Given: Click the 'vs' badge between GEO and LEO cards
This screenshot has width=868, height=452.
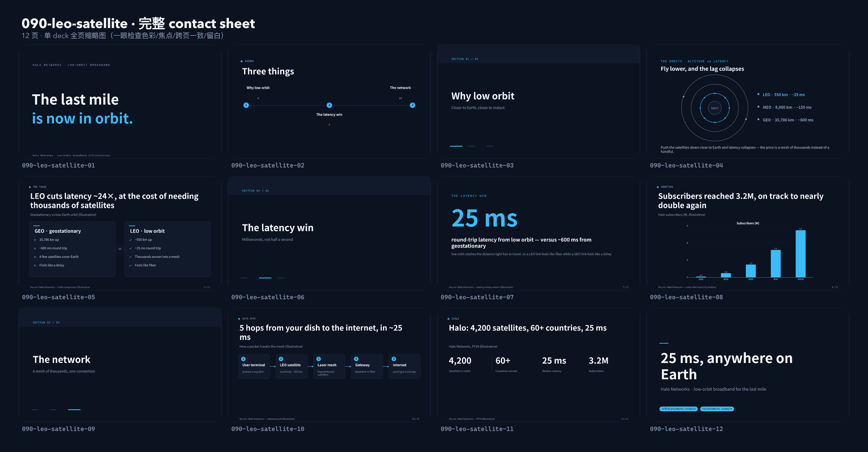Looking at the screenshot, I should coord(120,249).
